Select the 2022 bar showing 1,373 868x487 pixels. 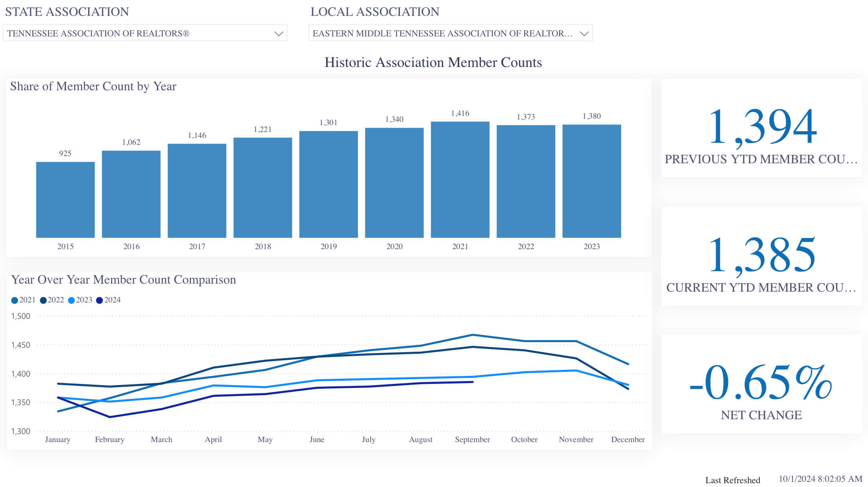(526, 181)
